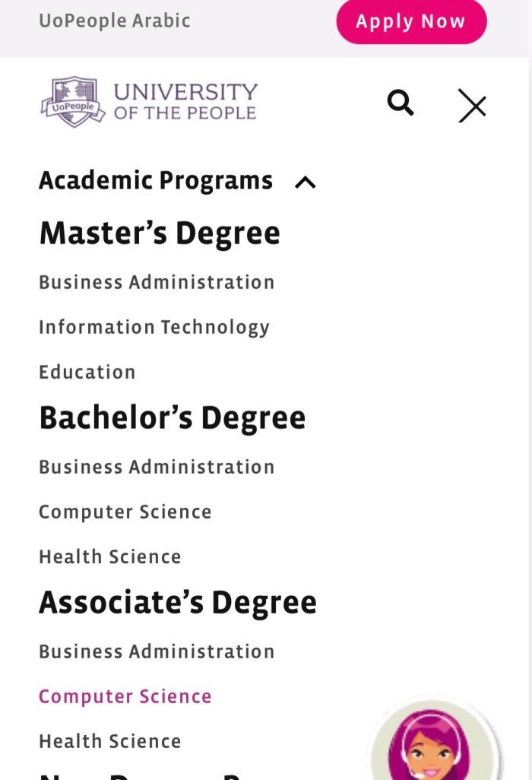Open Bachelor's Business Administration program
Viewport: 532px width, 780px height.
157,467
